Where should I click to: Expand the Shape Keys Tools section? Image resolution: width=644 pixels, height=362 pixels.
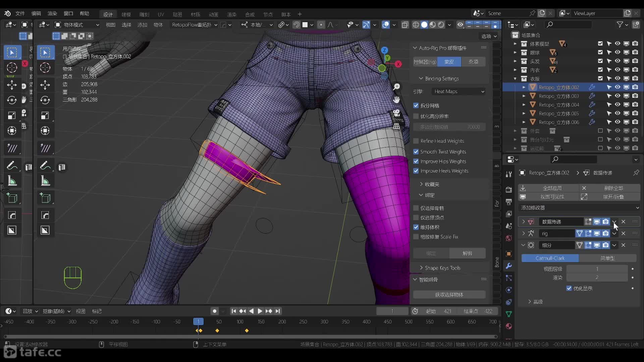(x=440, y=268)
